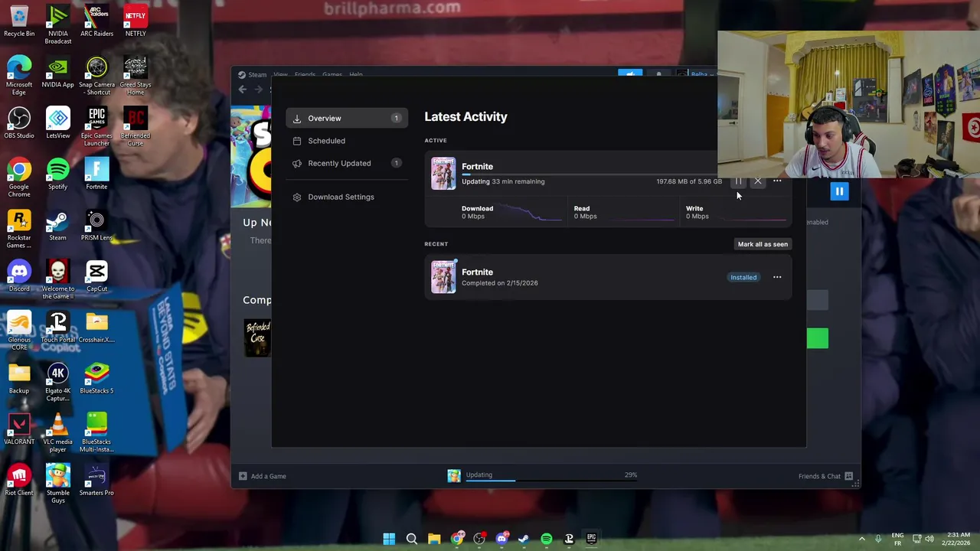Open the ARC Raiders desktop shortcut
This screenshot has width=980, height=551.
[x=96, y=21]
